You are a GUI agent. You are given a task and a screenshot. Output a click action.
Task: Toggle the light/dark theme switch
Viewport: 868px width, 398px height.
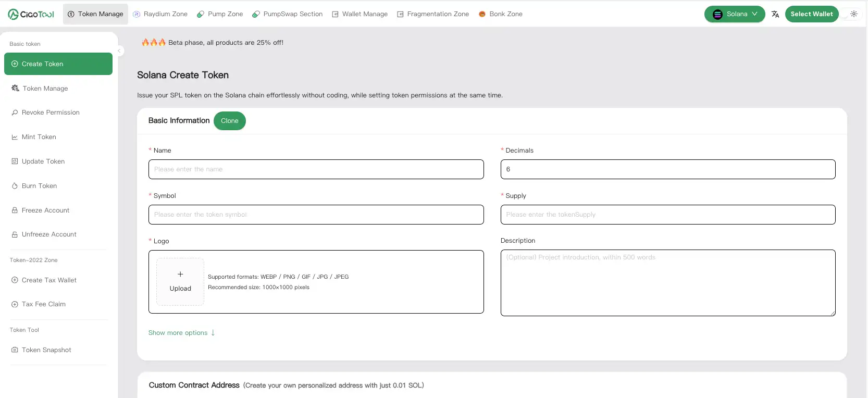[853, 14]
